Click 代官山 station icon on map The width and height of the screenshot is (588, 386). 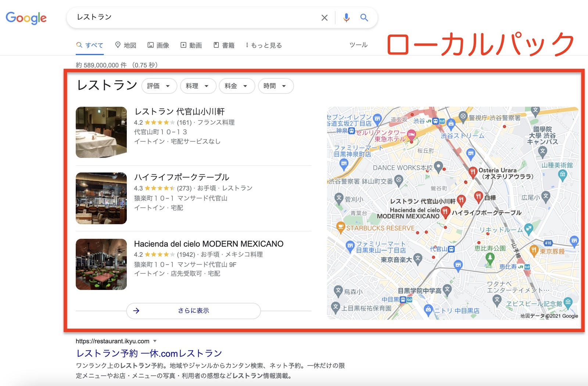pyautogui.click(x=451, y=249)
